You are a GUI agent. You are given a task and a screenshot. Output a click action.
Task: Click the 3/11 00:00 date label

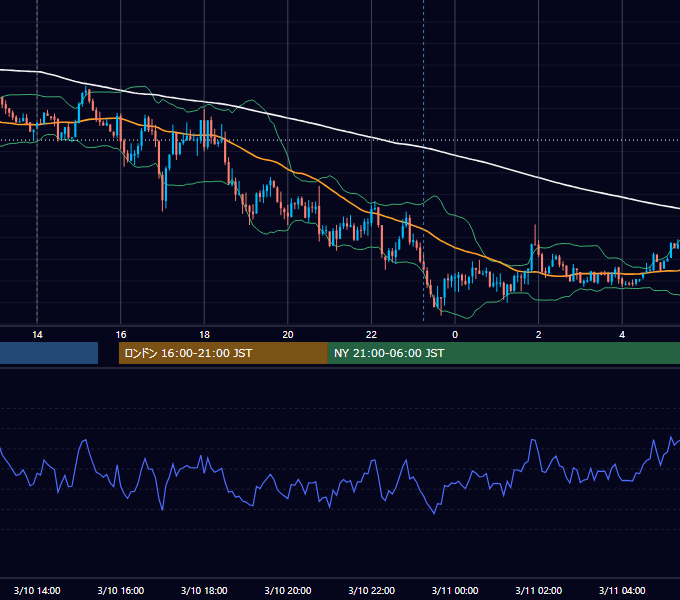[x=455, y=590]
